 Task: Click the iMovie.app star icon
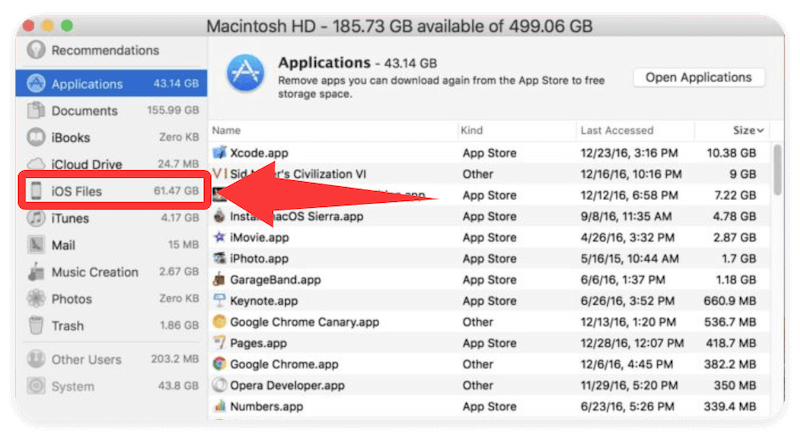tap(219, 237)
